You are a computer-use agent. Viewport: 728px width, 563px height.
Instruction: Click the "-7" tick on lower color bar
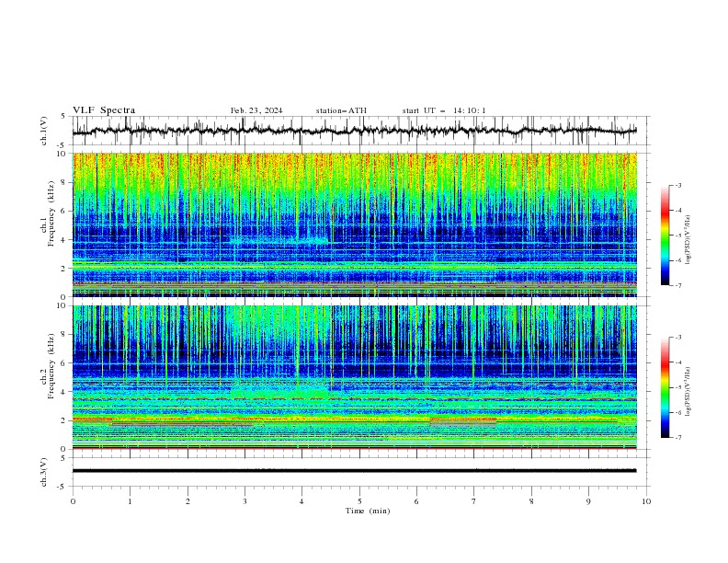pos(678,438)
